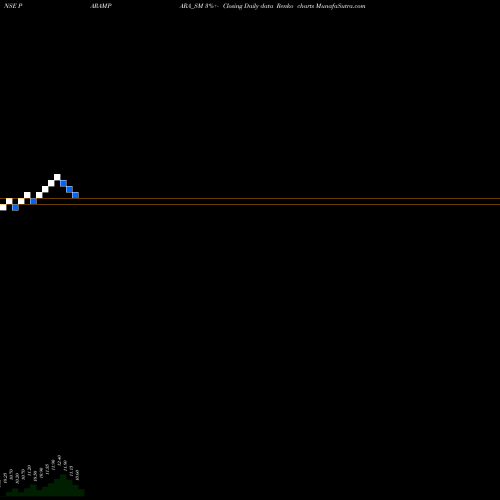
Task: Click the 'ARAMP' header text
Action: pyautogui.click(x=101, y=6)
